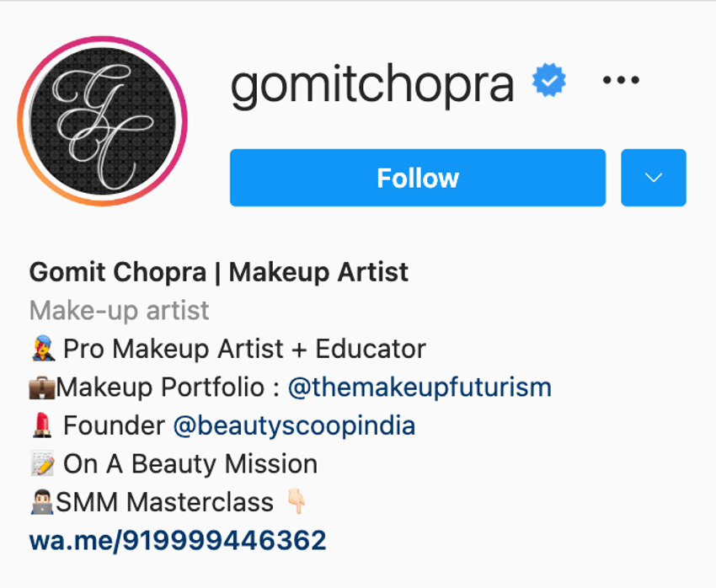Click the On A Beauty Mission text
Viewport: 716px width, 588px height.
190,464
